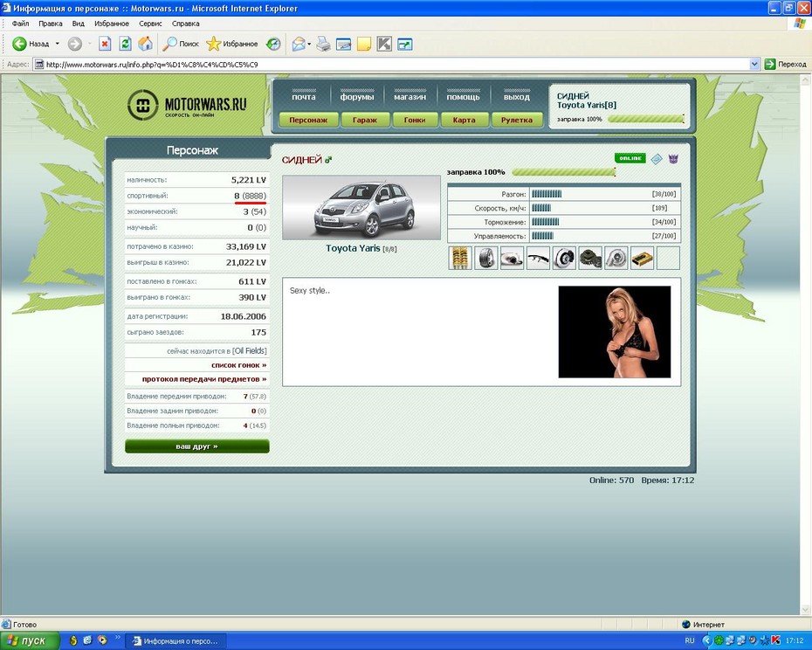Open the Справка menu
Viewport: 812px width, 650px height.
(185, 24)
